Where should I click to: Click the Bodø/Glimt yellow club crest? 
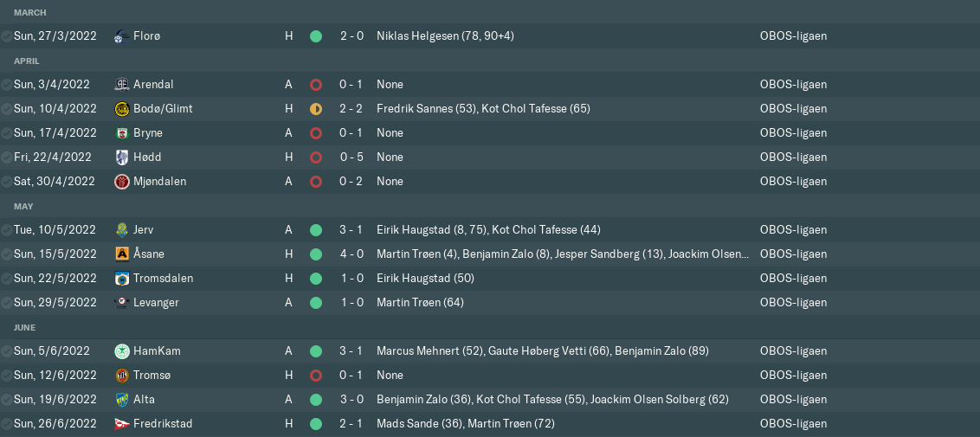[x=121, y=109]
